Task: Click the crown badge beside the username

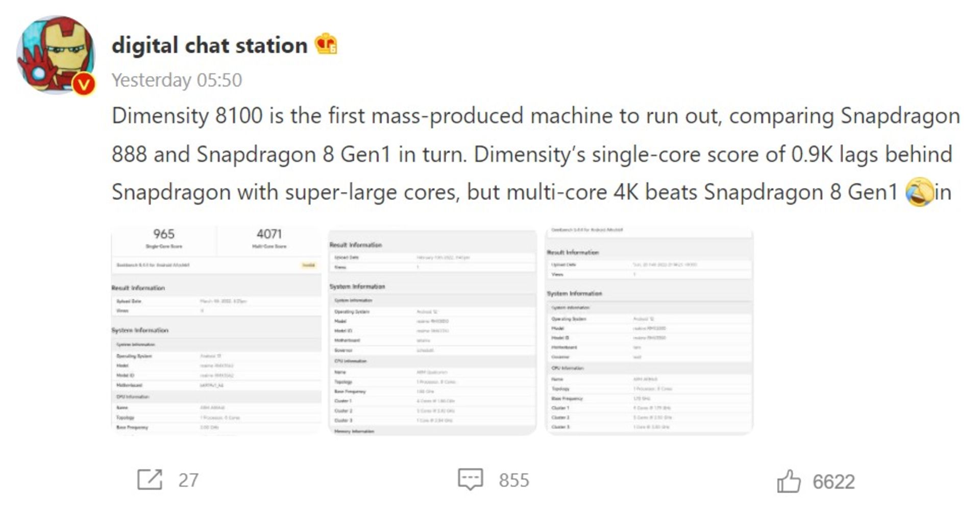Action: (x=326, y=44)
